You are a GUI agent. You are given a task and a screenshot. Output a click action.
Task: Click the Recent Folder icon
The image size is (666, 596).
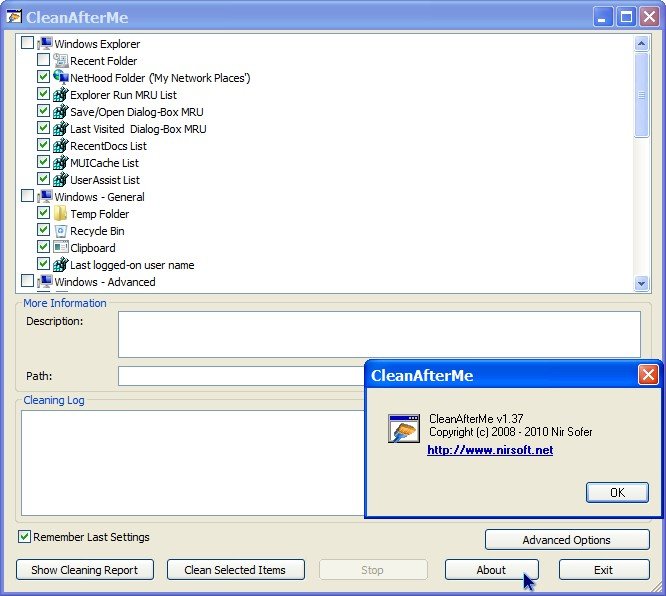(60, 61)
